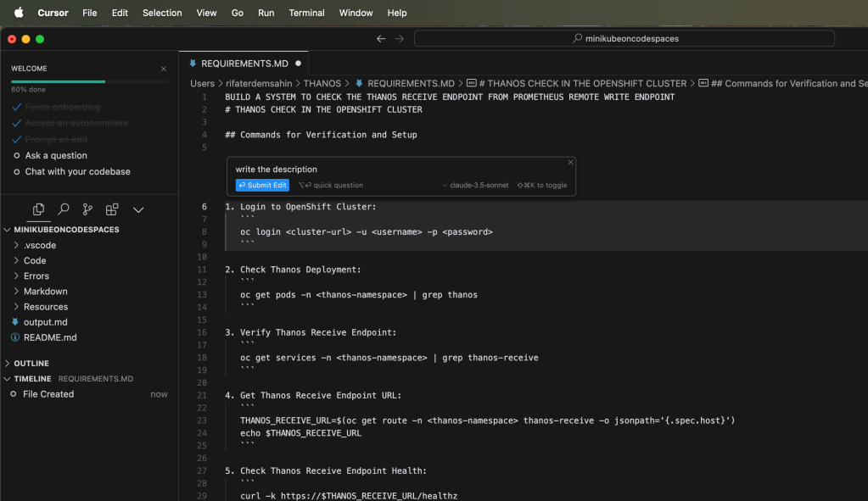868x501 pixels.
Task: Click line number 21 in the gutter
Action: (x=201, y=395)
